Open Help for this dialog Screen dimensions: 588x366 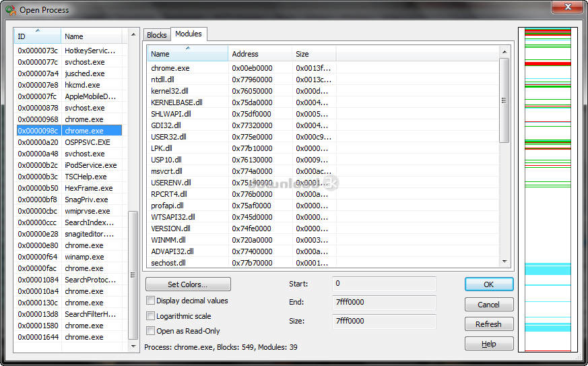pos(488,344)
